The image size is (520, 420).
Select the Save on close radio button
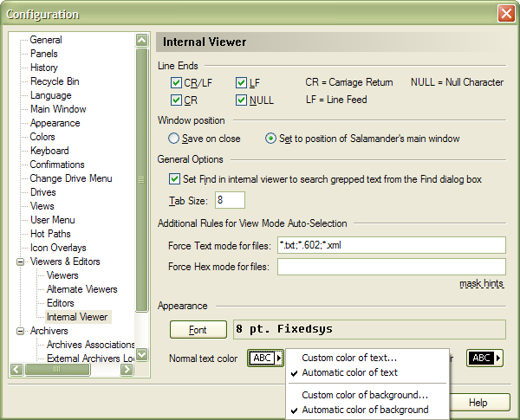pyautogui.click(x=174, y=139)
